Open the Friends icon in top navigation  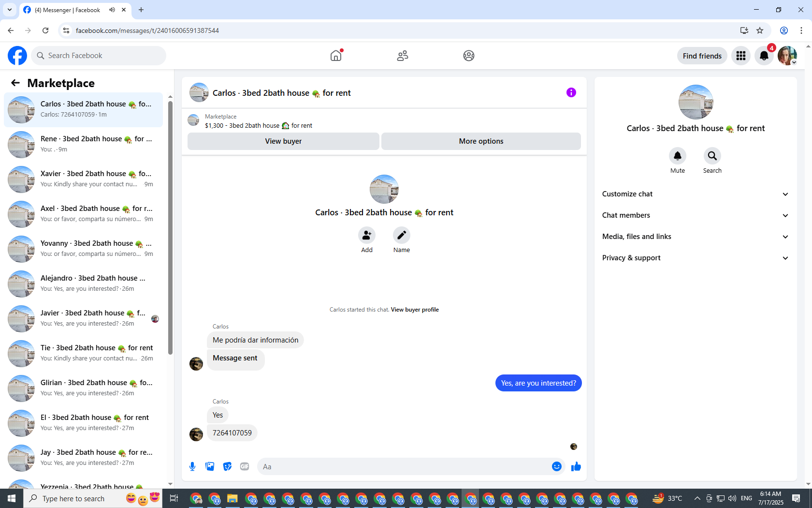tap(403, 56)
